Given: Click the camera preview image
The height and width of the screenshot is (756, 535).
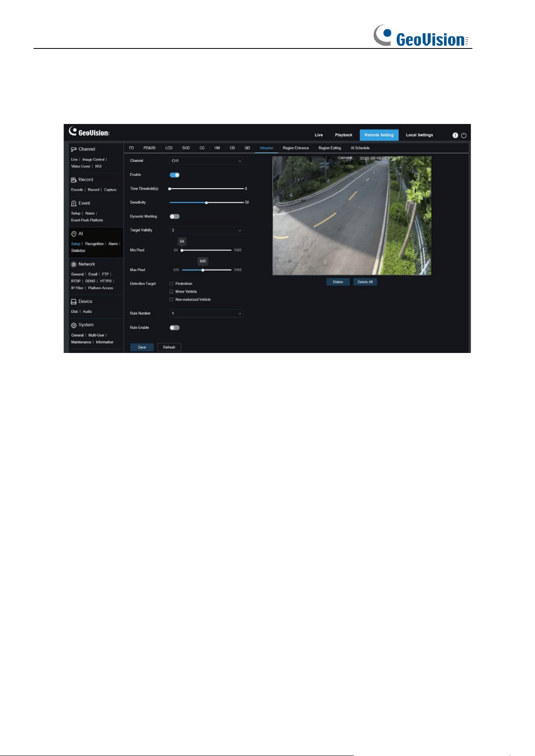Looking at the screenshot, I should (x=352, y=216).
